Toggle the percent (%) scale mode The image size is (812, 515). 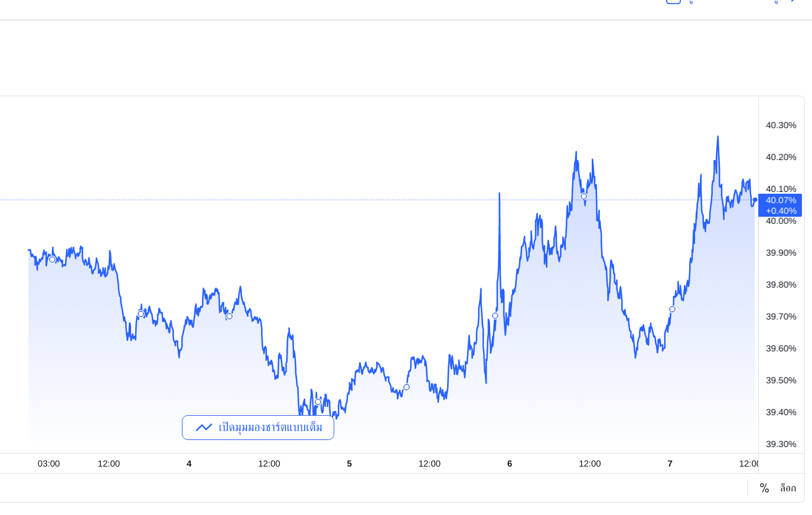click(764, 488)
